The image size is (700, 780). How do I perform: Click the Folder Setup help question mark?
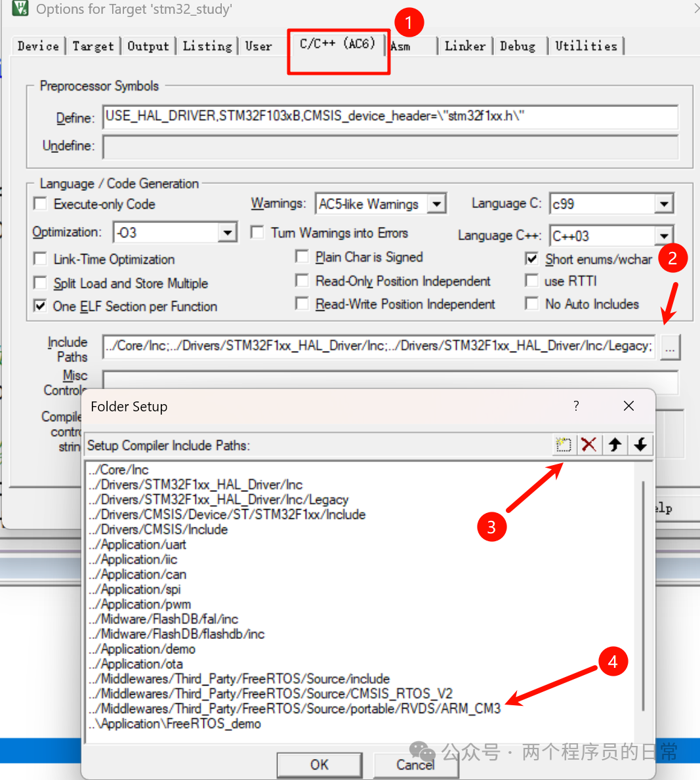[x=576, y=406]
